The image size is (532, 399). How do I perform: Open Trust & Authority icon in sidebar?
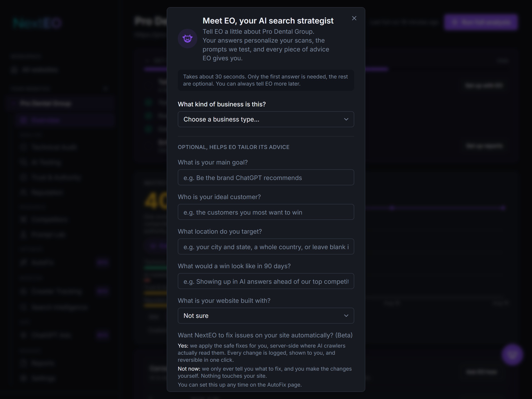click(x=23, y=177)
